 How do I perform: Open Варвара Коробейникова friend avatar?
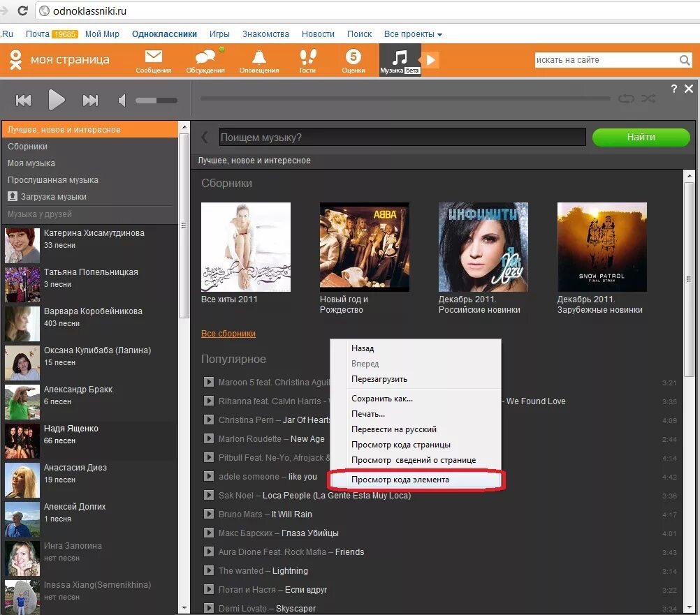[22, 323]
